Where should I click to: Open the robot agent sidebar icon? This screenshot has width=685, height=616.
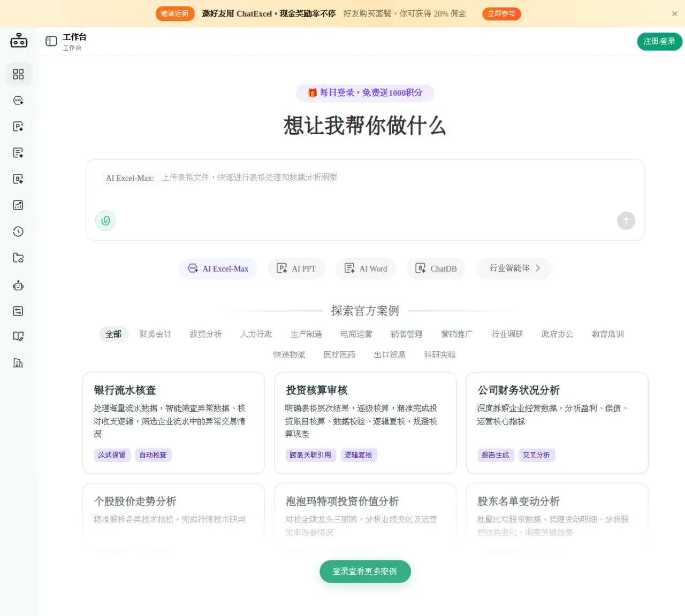point(18,285)
